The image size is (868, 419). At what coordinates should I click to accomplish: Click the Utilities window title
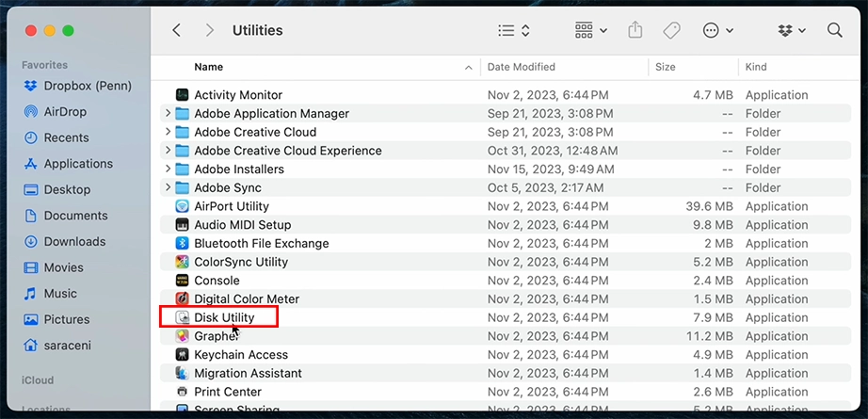point(257,30)
